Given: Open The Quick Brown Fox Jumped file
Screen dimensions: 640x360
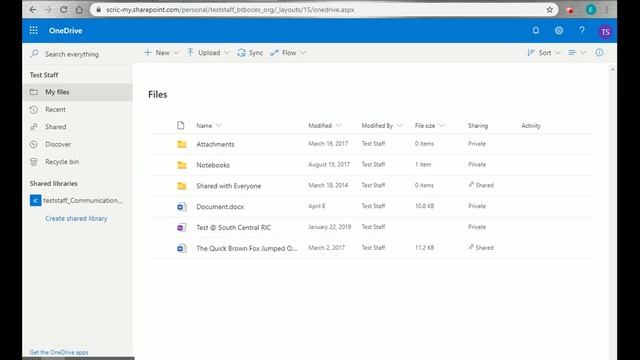Looking at the screenshot, I should tap(247, 248).
